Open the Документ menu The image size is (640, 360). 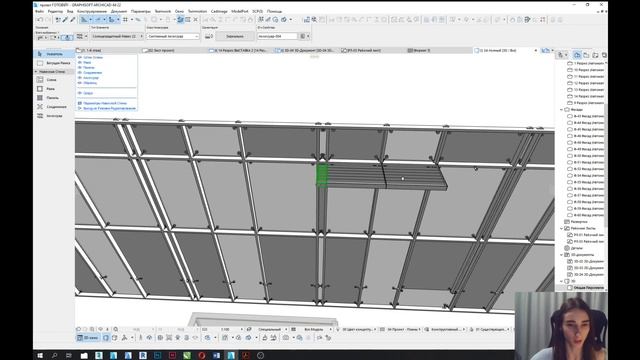coord(119,11)
